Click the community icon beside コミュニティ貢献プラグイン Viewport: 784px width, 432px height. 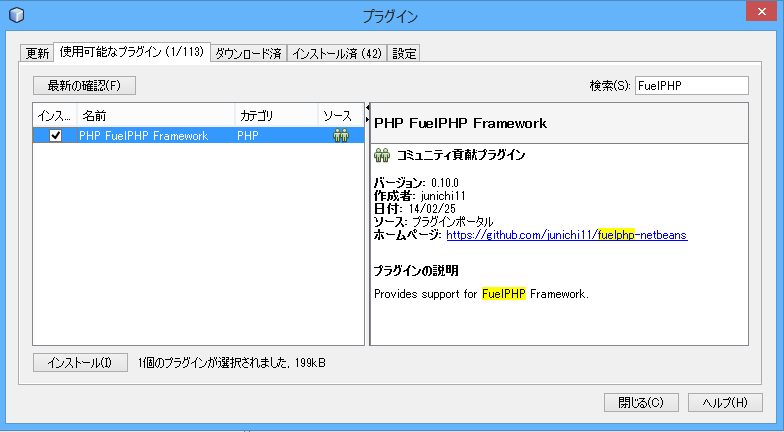(x=382, y=155)
